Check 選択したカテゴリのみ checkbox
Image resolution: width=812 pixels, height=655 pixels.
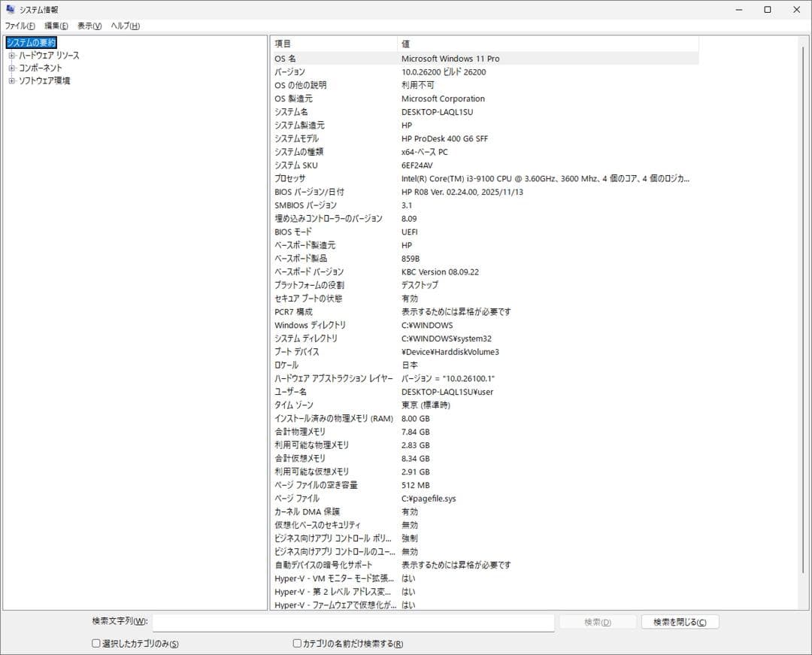click(95, 643)
